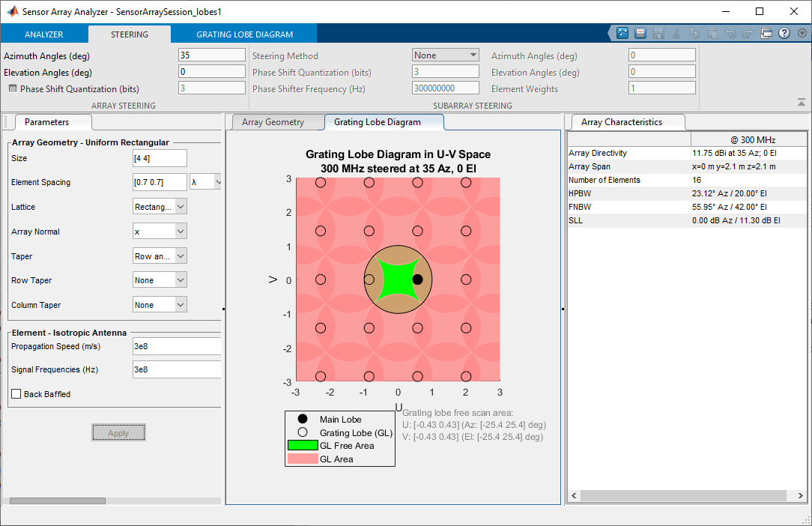Open the GRATING LOBE DIAGRAM ribbon tab
812x526 pixels.
244,34
